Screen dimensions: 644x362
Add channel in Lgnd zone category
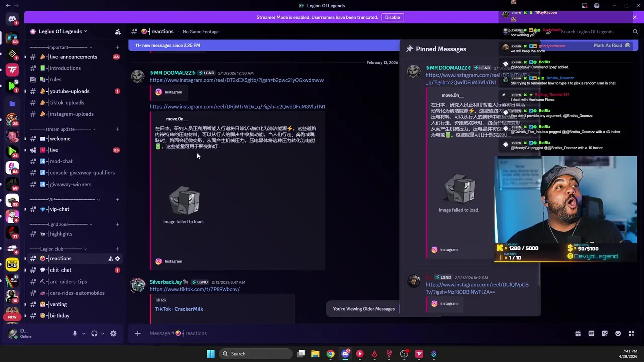(x=117, y=224)
